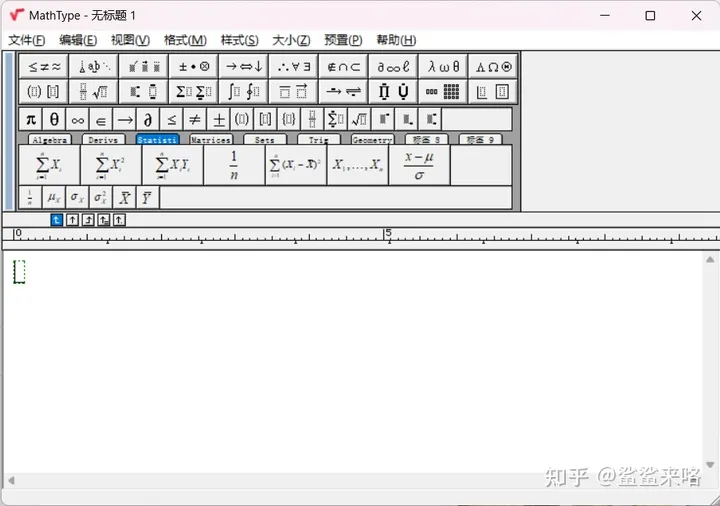Open the products and set theory templates palette
Viewport: 720px width, 506px height.
tap(394, 91)
